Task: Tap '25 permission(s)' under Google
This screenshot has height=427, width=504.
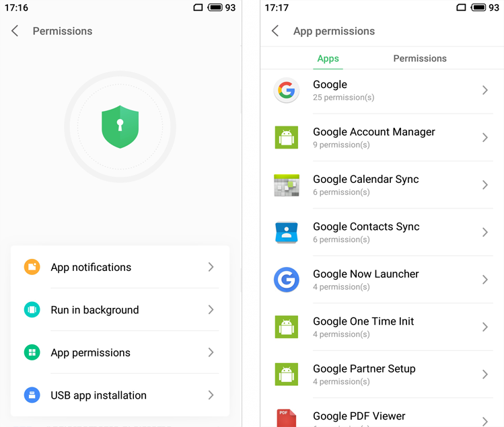Action: 344,98
